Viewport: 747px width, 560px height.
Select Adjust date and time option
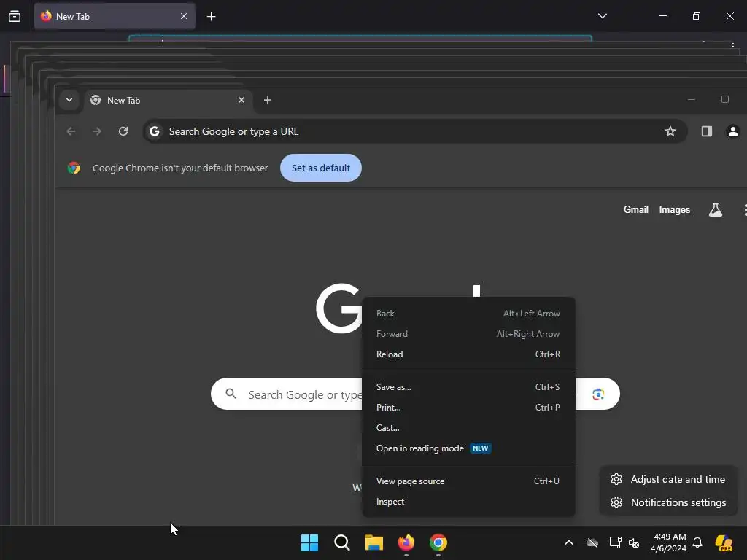click(x=668, y=480)
